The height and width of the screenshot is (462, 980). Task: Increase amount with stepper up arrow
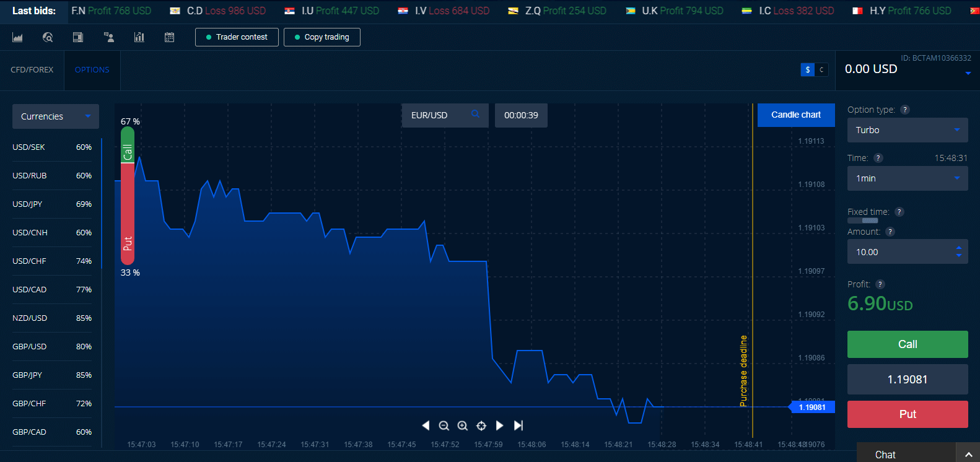[959, 248]
